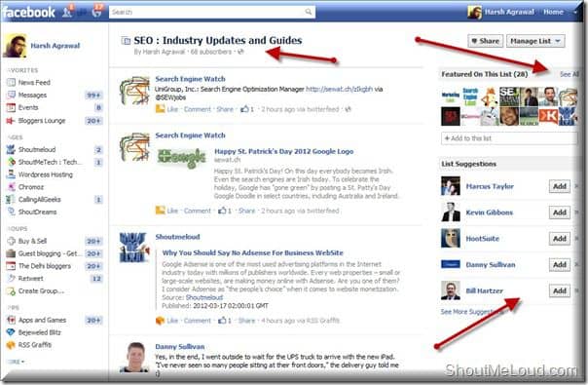Open Danny Sullivan's profile picture in feed

(x=135, y=357)
